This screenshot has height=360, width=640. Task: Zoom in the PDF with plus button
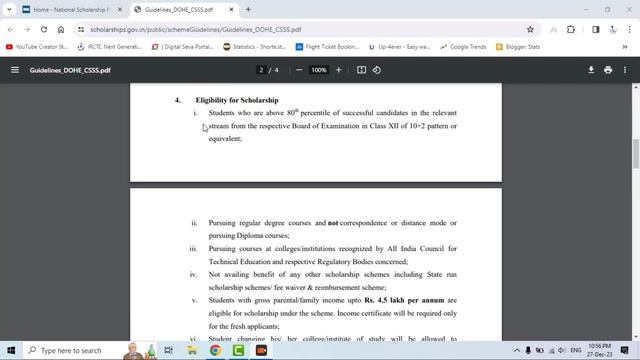[x=338, y=70]
